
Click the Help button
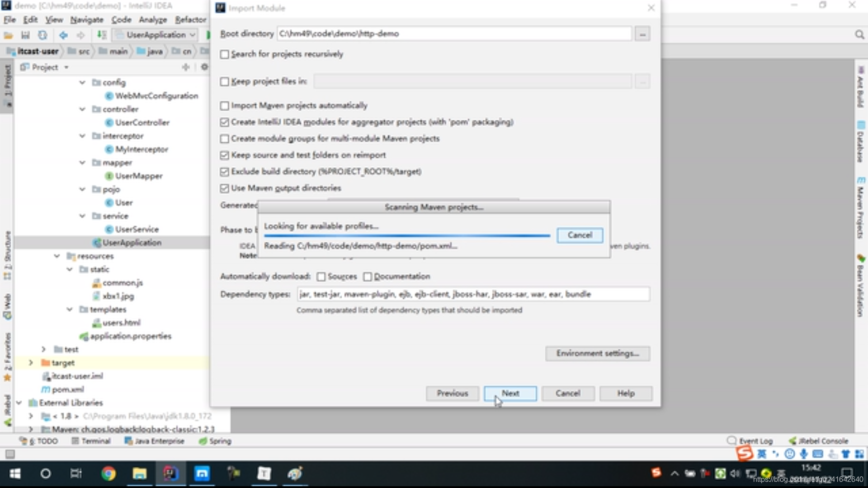pos(626,394)
